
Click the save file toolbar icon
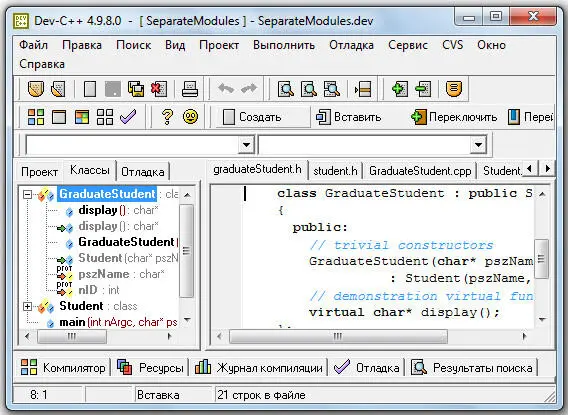(x=113, y=89)
